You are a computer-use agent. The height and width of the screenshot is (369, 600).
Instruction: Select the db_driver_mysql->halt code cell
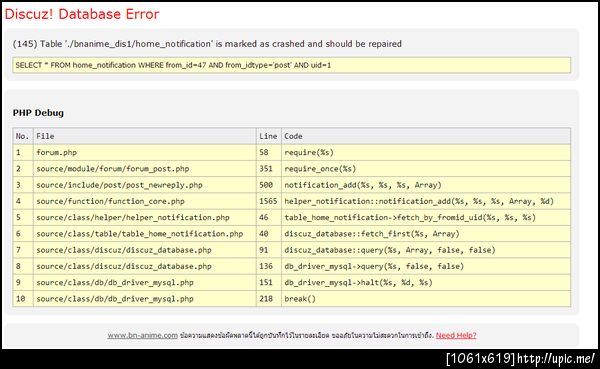[x=426, y=282]
